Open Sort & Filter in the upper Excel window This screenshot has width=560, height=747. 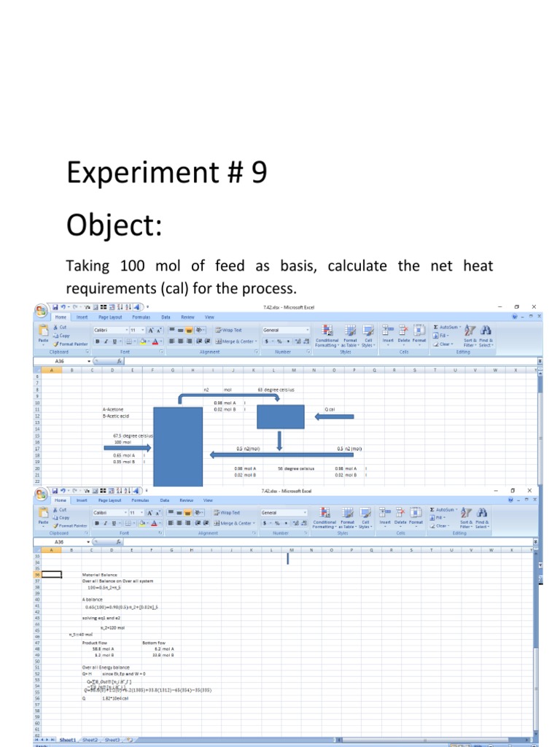(470, 336)
